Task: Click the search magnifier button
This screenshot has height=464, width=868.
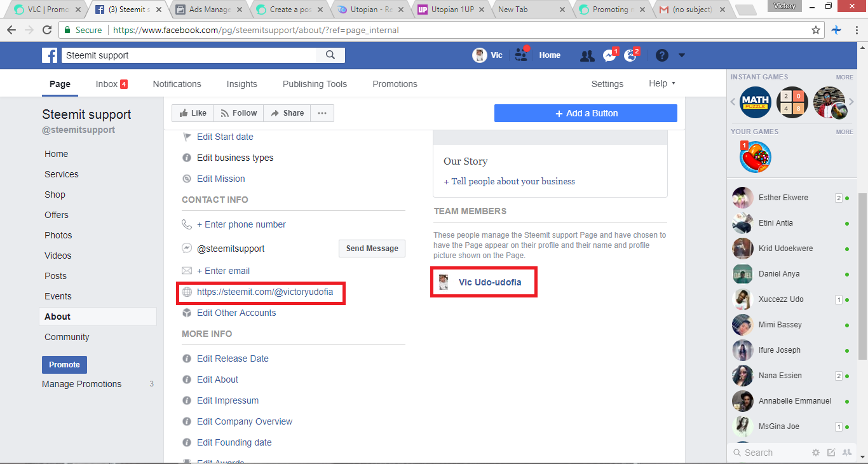Action: coord(330,55)
